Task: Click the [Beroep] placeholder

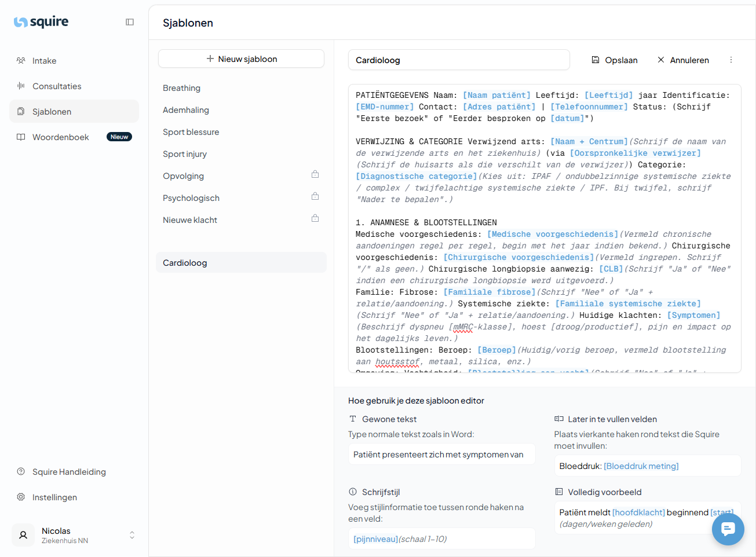Action: pos(496,350)
